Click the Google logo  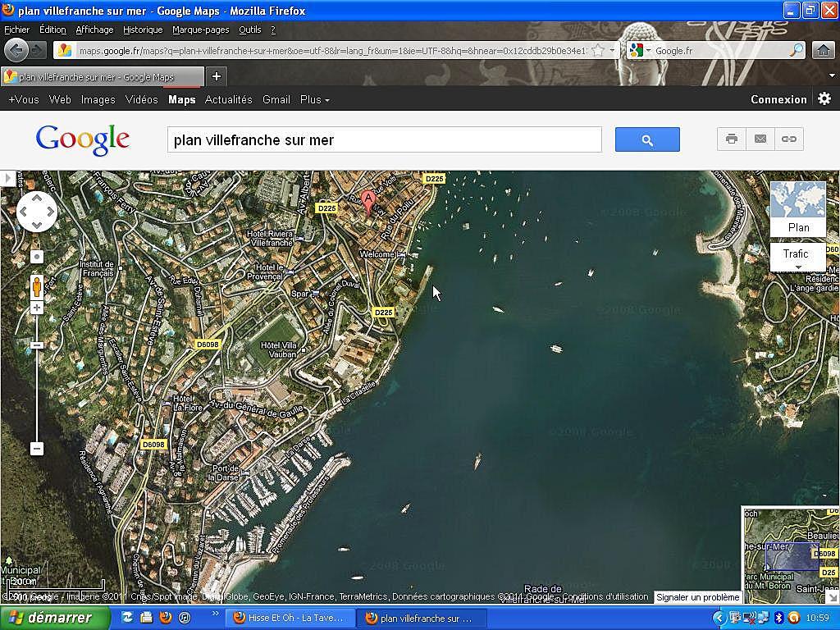click(83, 139)
